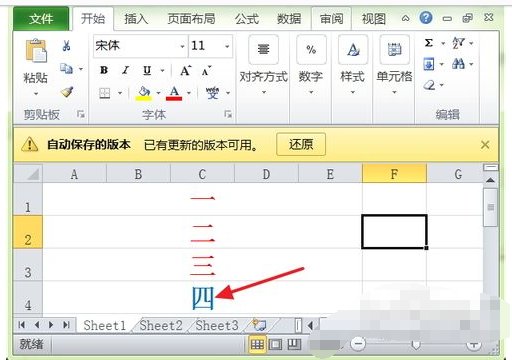The width and height of the screenshot is (512, 360).
Task: Switch to the 数据 (Data) tab
Action: [x=289, y=19]
